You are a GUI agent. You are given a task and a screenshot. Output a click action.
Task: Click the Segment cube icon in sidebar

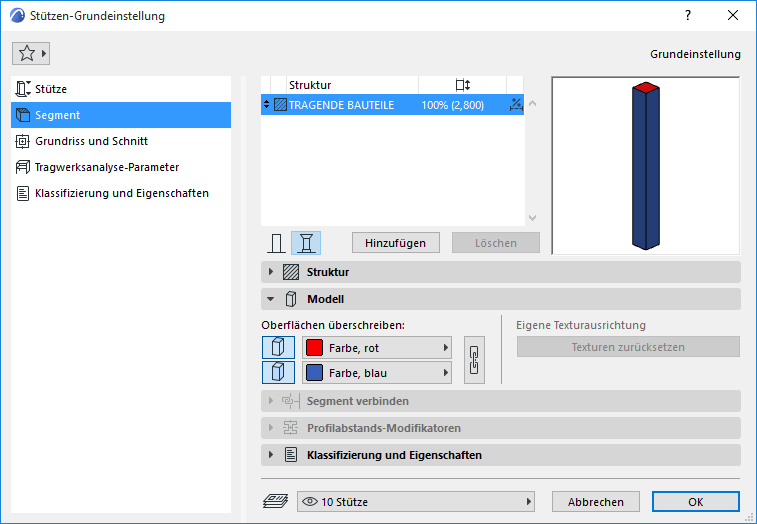[x=23, y=115]
